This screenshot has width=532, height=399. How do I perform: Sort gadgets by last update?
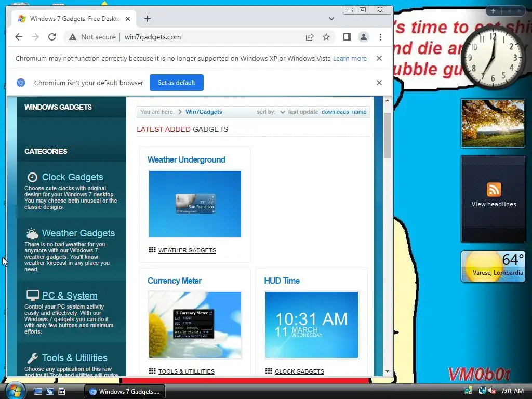[x=303, y=112]
